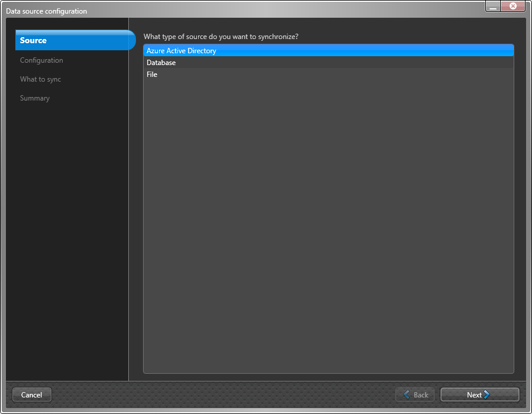The width and height of the screenshot is (532, 414).
Task: View the Summary step
Action: [x=34, y=98]
